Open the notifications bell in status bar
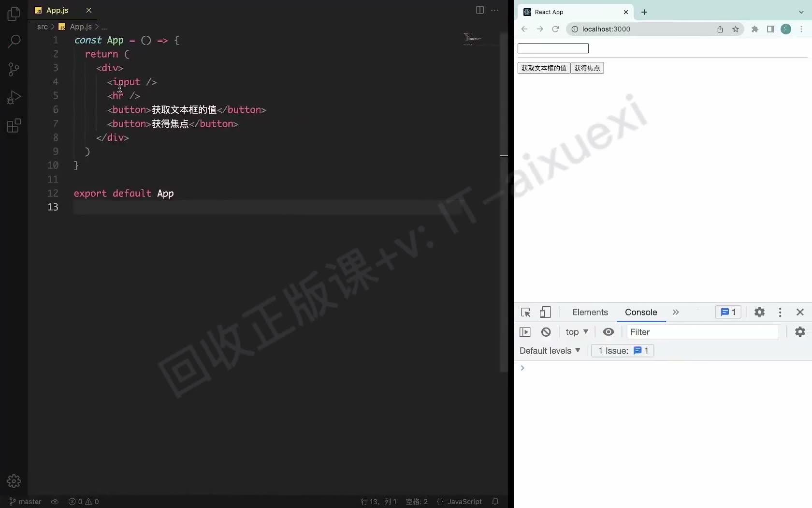Image resolution: width=812 pixels, height=508 pixels. 495,502
